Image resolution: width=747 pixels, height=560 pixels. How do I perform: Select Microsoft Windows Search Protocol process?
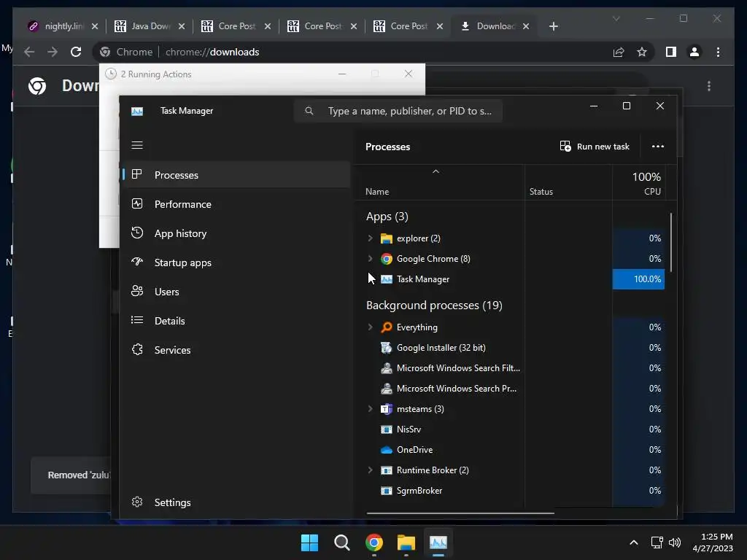[x=510, y=389]
